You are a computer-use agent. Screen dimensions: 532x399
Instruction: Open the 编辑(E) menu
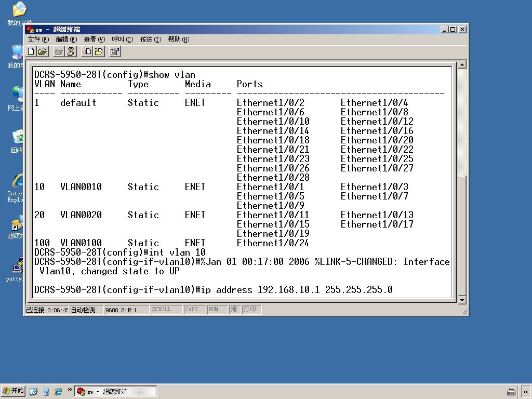(x=66, y=39)
